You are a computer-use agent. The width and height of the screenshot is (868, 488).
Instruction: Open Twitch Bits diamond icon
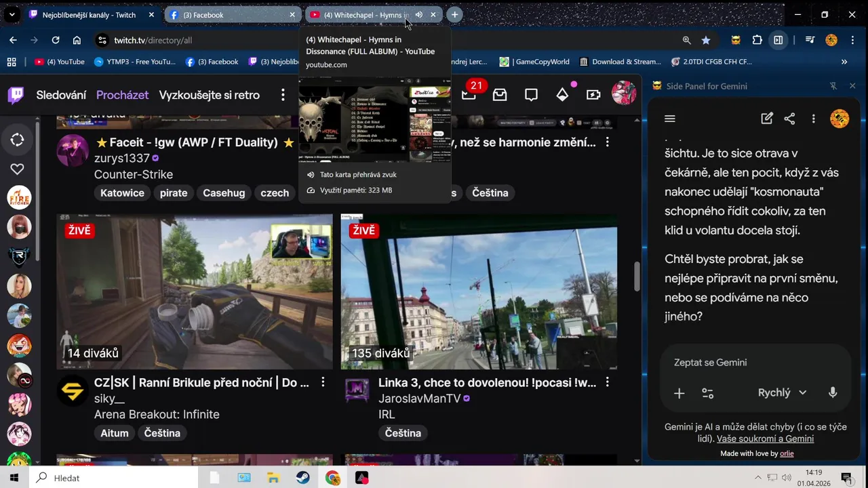(562, 95)
